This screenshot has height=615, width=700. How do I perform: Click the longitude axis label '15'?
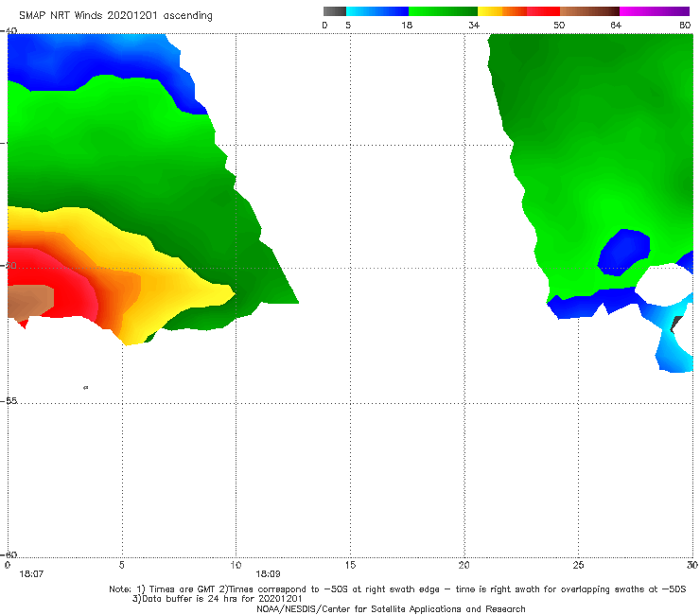350,565
